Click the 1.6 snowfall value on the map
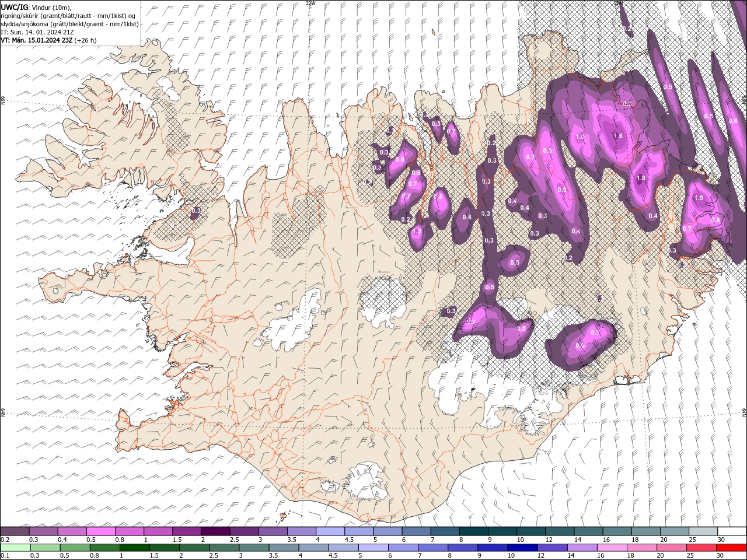 tap(619, 136)
